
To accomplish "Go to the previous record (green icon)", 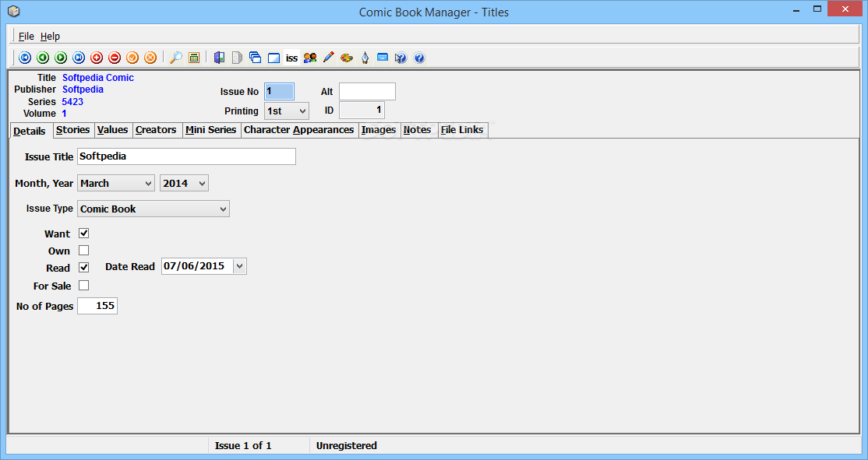I will coord(43,58).
